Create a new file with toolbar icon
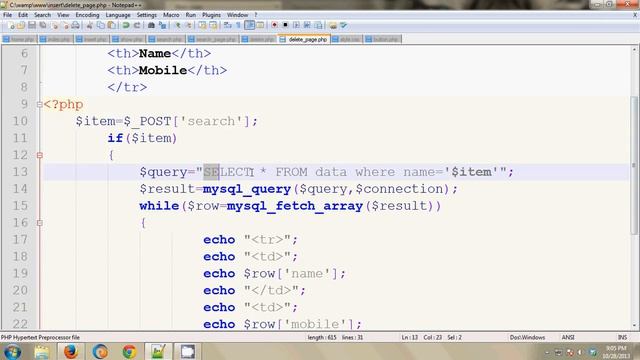 (x=11, y=25)
